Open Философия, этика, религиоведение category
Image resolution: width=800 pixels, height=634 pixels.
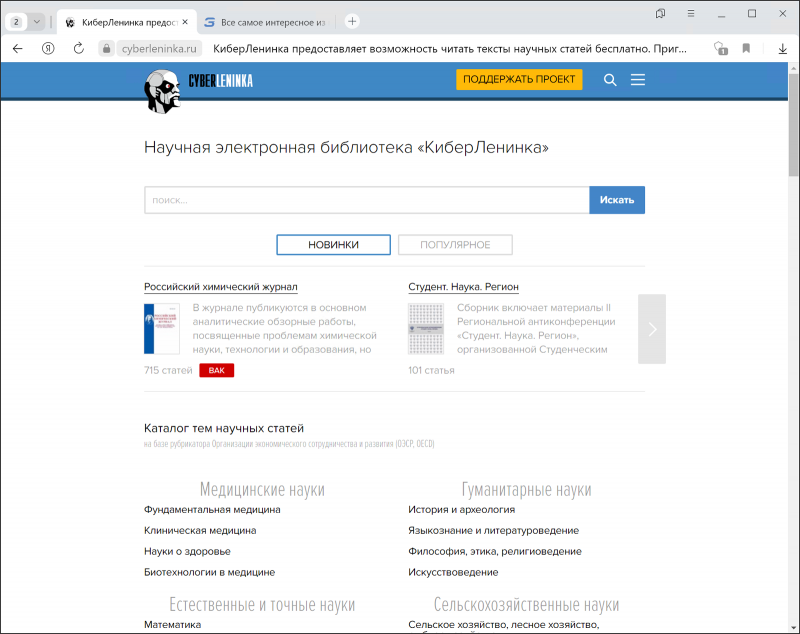point(495,551)
